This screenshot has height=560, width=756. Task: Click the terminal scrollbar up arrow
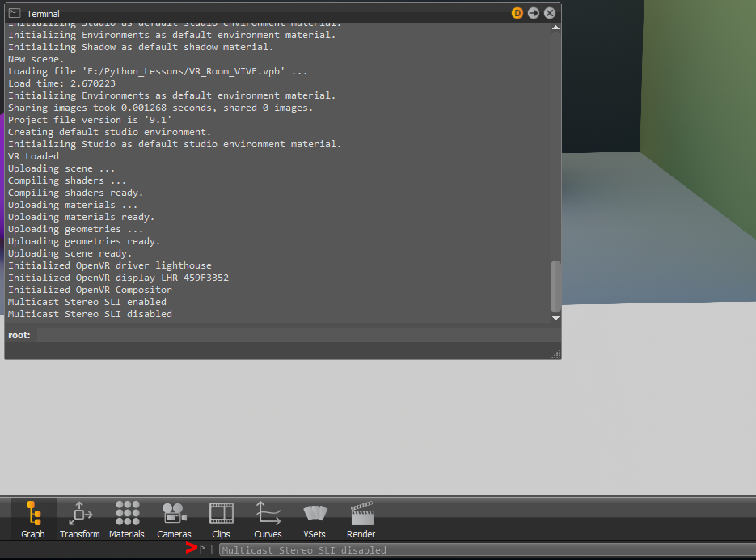click(x=555, y=28)
